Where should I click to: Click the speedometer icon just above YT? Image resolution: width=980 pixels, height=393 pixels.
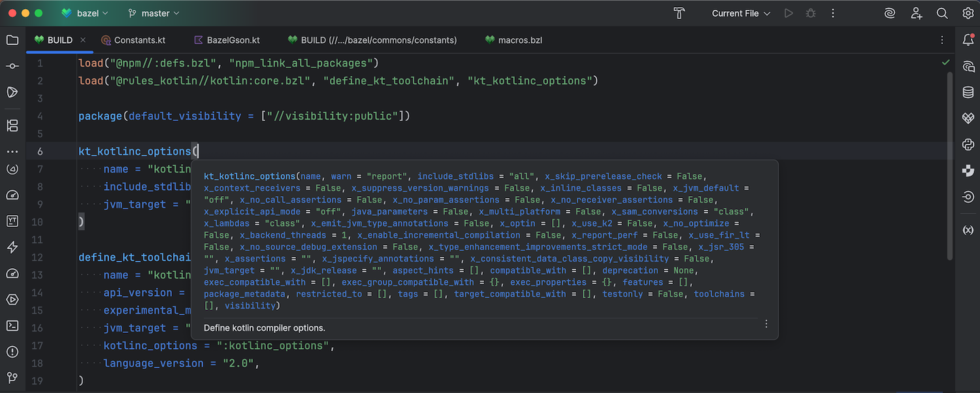pos(12,195)
